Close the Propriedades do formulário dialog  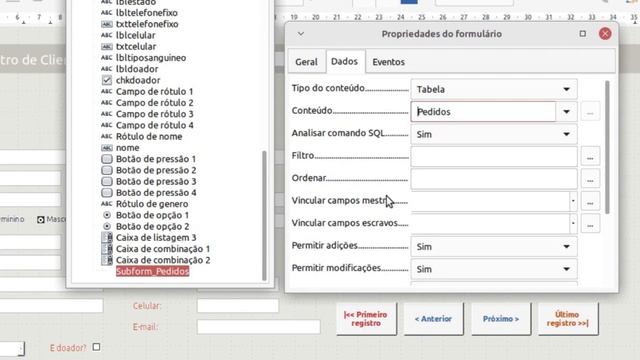pos(605,34)
